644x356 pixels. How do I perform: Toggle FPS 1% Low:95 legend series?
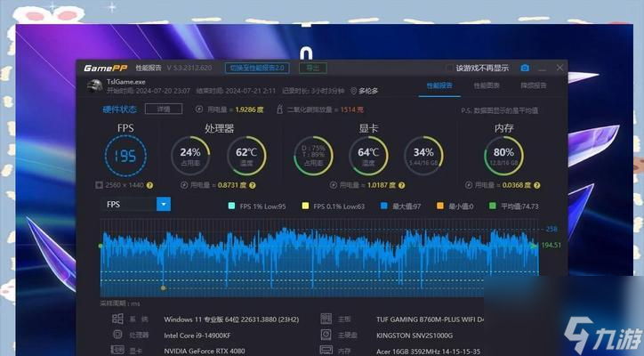[x=257, y=206]
